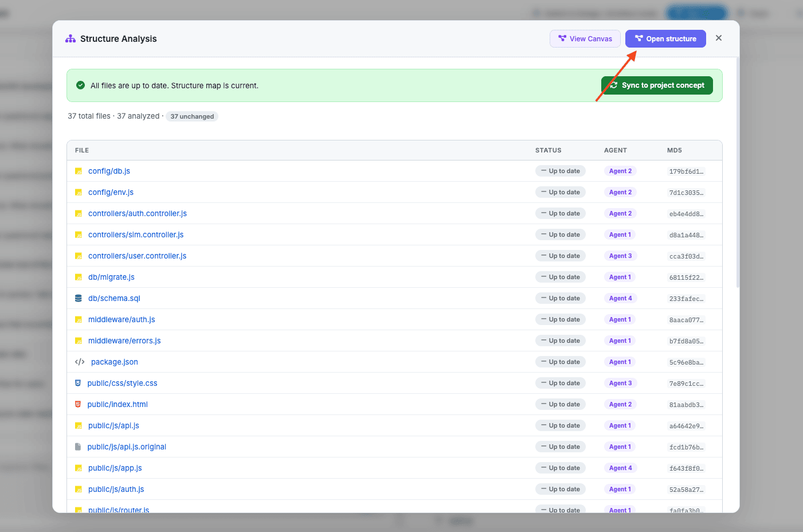This screenshot has height=532, width=803.
Task: Click the JS icon for controllers/auth.controller.js
Action: [x=79, y=214]
